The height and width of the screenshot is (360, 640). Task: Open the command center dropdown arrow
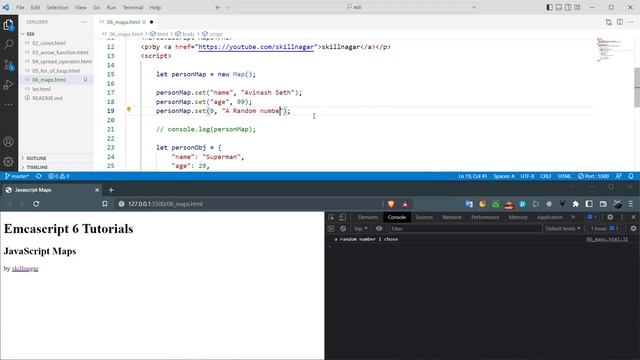474,7
